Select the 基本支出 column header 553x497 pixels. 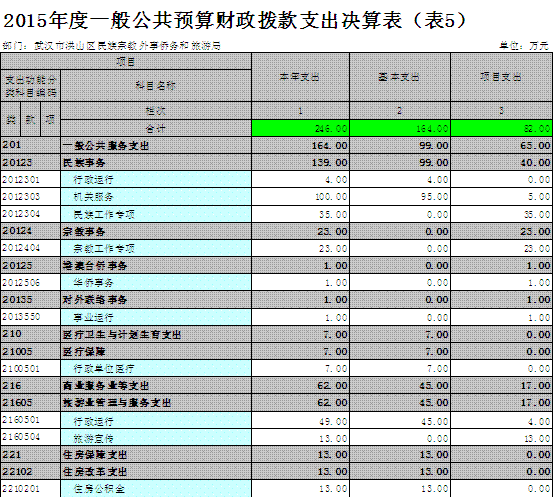400,77
